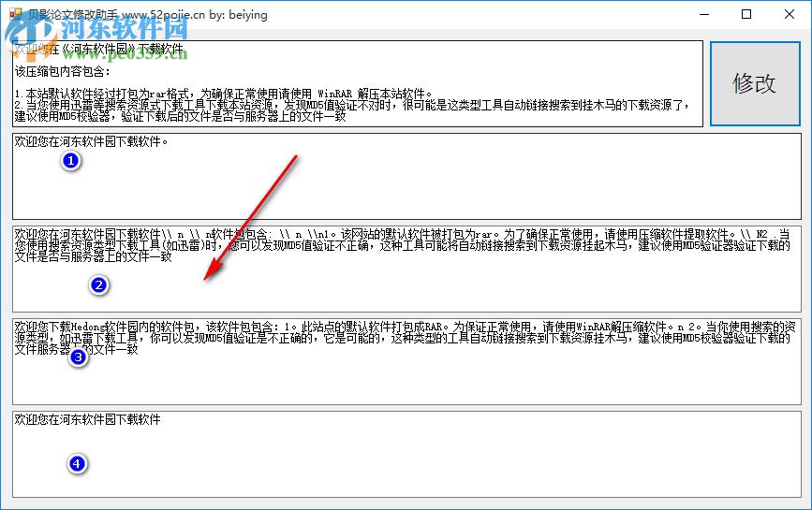Click the 修改 button
812x510 pixels.
(x=755, y=83)
